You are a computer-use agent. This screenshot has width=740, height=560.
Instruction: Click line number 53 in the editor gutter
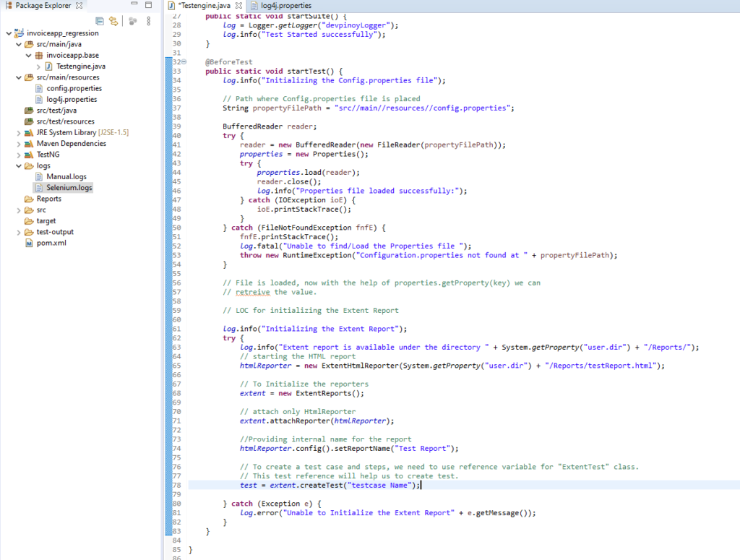(176, 255)
